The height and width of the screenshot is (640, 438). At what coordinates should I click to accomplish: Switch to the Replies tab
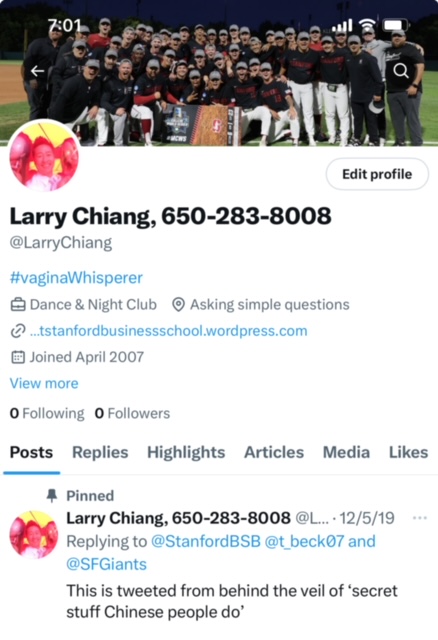(100, 452)
